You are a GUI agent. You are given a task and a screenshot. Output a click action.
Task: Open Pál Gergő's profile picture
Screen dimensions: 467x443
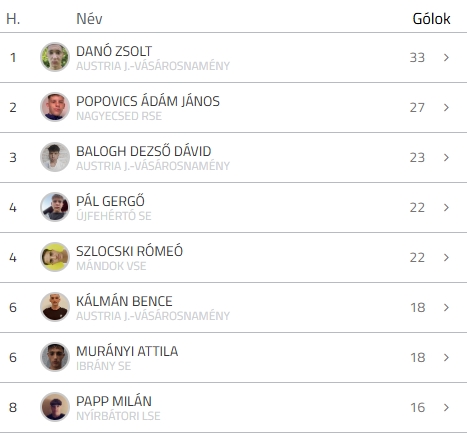point(55,207)
